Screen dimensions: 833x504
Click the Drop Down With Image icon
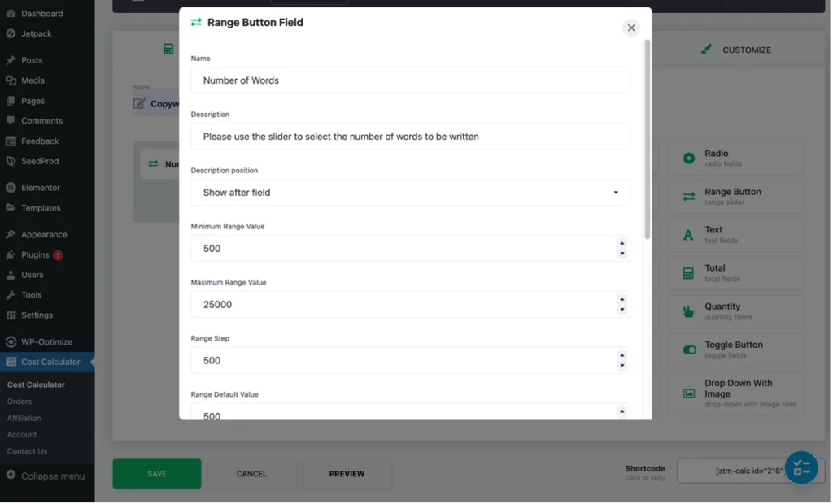(x=689, y=393)
